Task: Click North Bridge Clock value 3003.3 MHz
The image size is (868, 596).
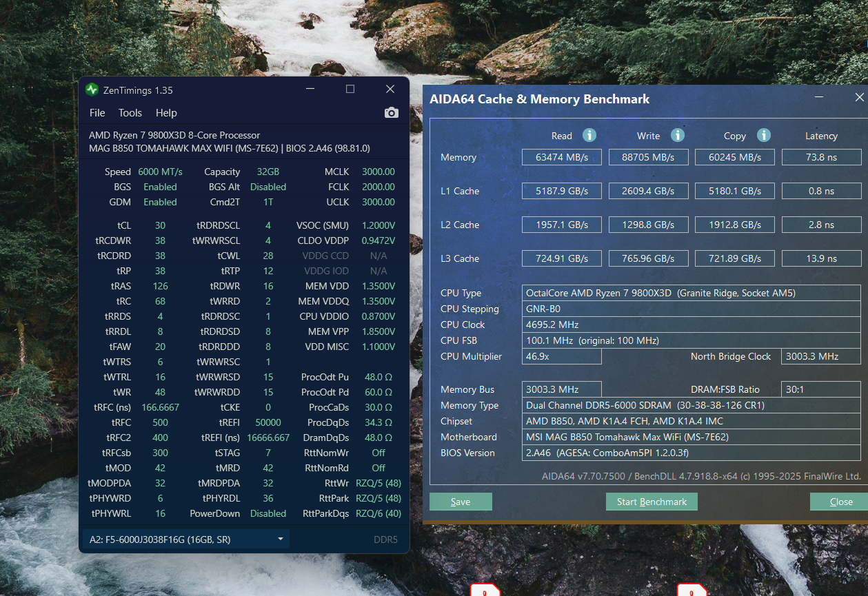Action: coord(822,356)
